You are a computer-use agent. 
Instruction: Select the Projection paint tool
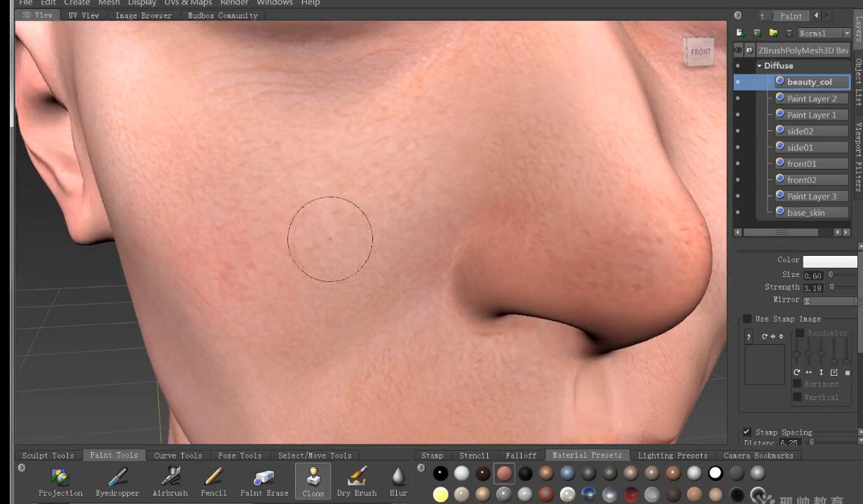point(60,479)
